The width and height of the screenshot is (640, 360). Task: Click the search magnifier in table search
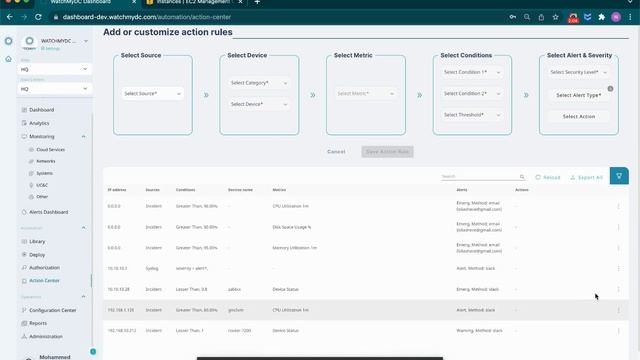pos(522,177)
